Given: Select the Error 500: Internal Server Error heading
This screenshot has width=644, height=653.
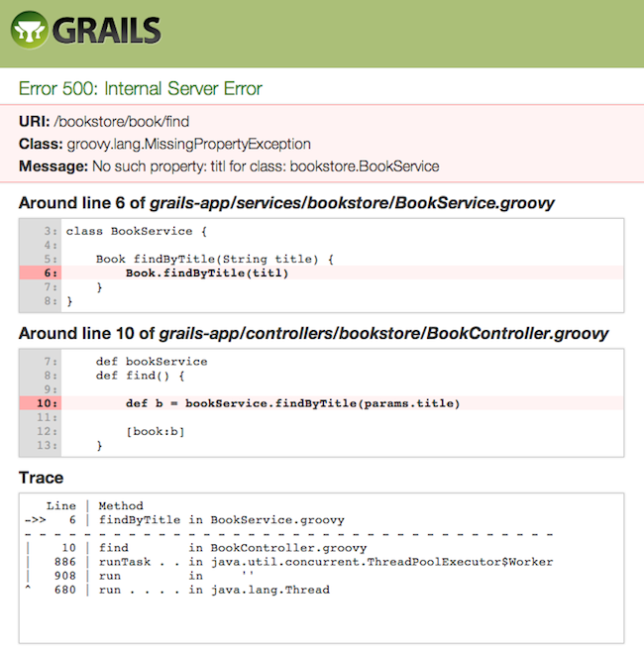Looking at the screenshot, I should point(141,89).
